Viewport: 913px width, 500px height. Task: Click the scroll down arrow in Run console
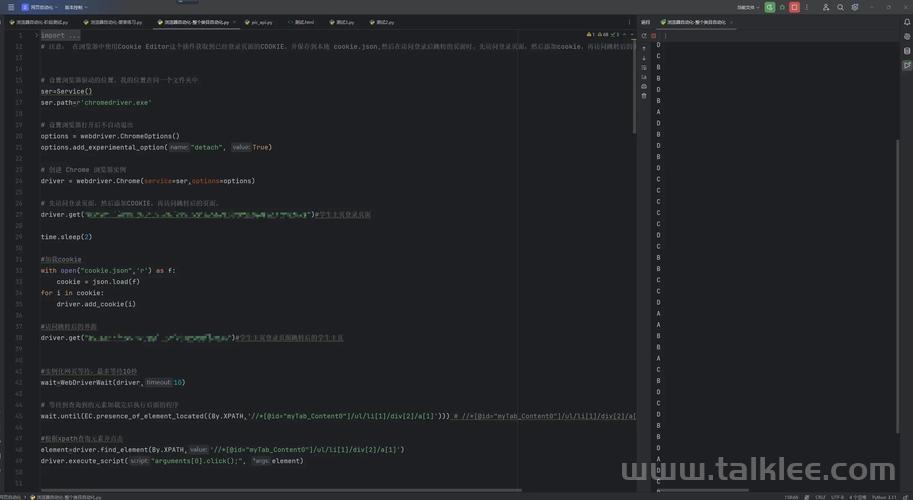644,58
